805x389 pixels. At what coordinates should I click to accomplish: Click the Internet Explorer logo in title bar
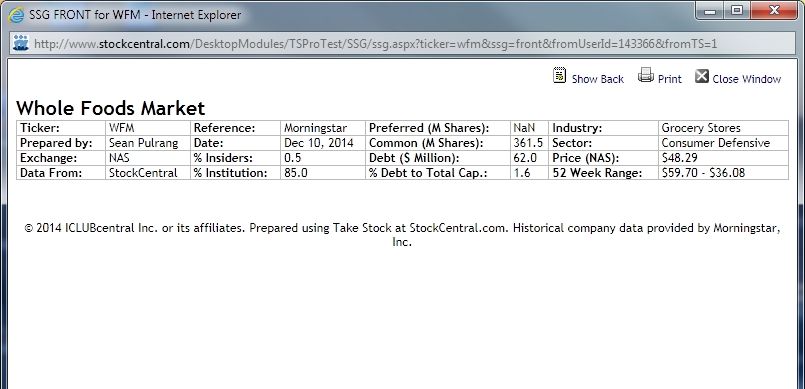pos(16,15)
